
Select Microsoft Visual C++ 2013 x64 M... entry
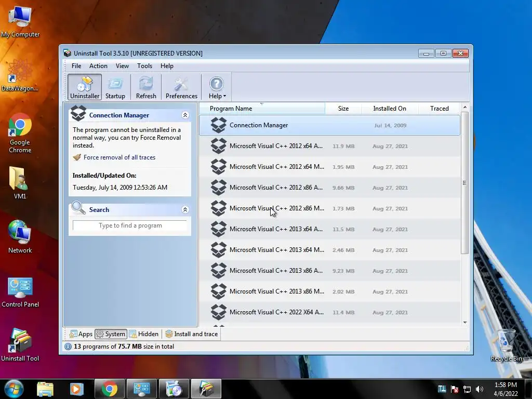tap(329, 250)
